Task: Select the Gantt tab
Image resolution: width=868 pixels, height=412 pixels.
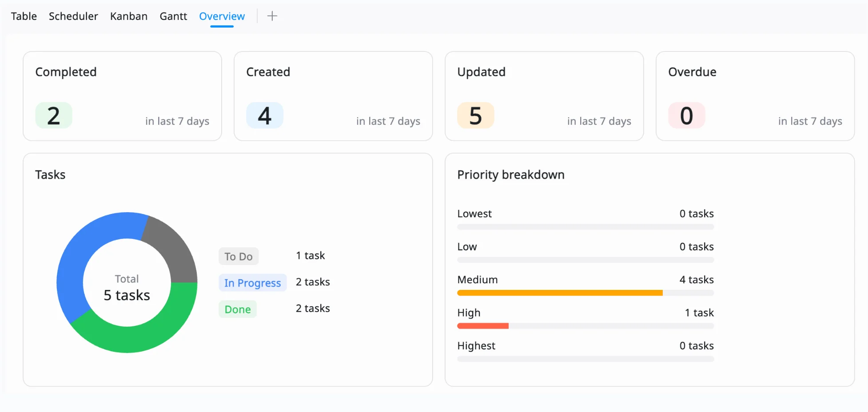Action: tap(173, 16)
